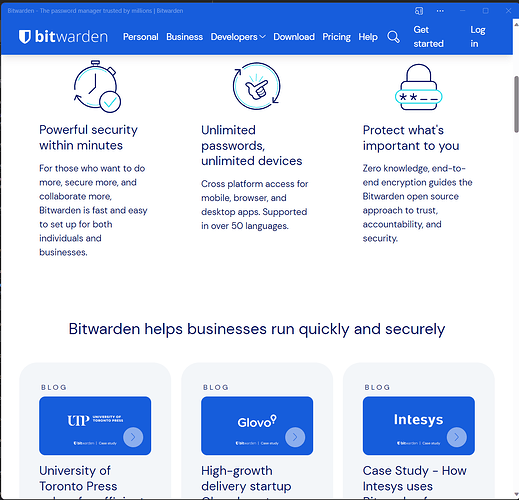The image size is (519, 500).
Task: Click the Log in link
Action: [x=478, y=37]
